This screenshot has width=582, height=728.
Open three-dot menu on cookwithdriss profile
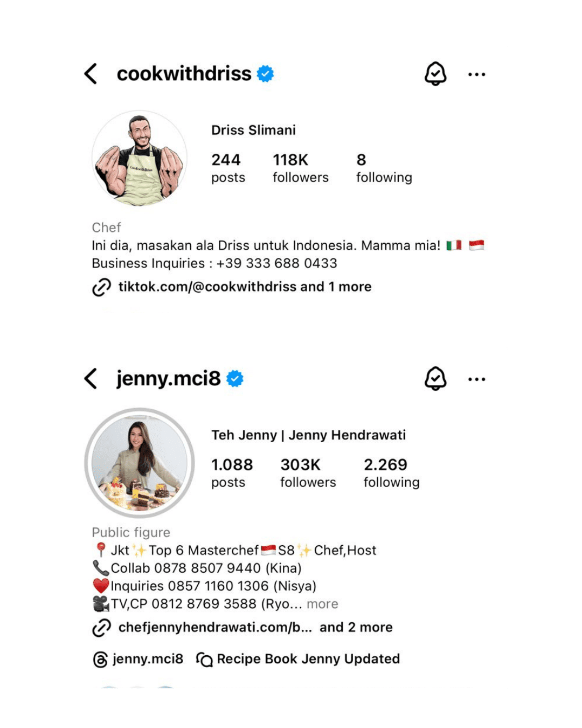coord(476,74)
